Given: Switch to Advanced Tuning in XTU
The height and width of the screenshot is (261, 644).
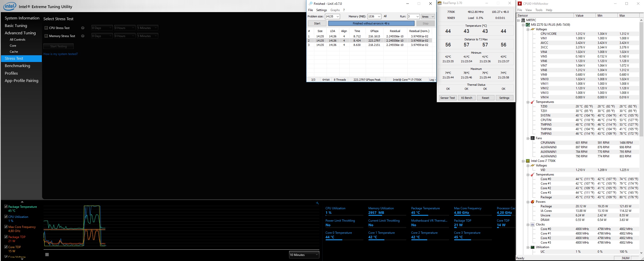Looking at the screenshot, I should [20, 33].
